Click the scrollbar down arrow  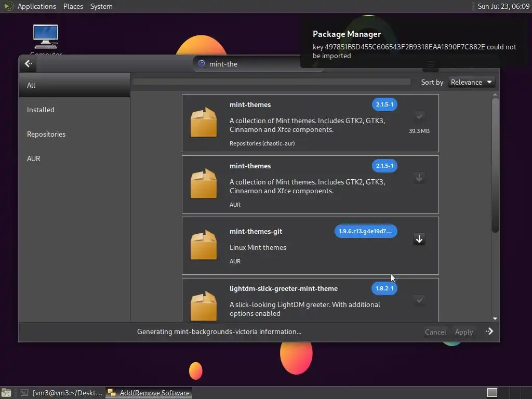tap(495, 318)
